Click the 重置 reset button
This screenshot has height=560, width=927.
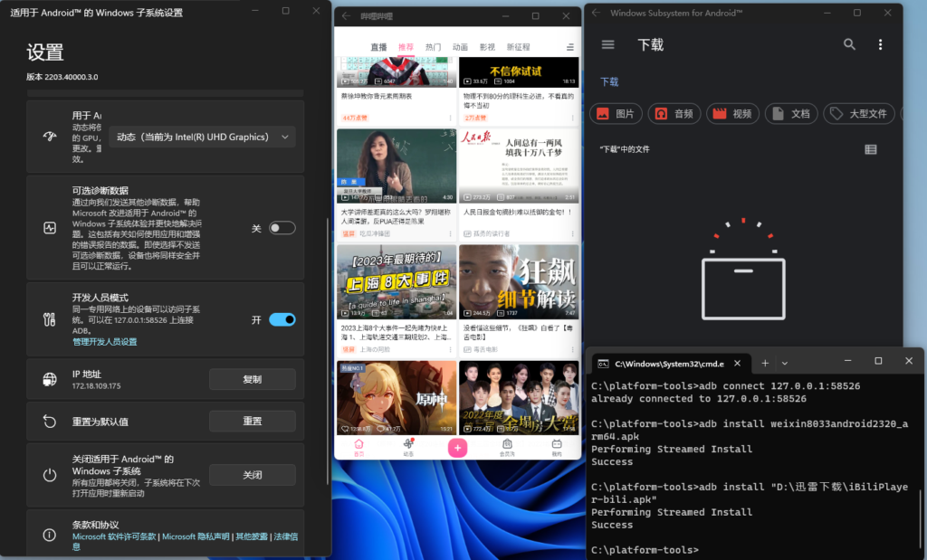[253, 422]
